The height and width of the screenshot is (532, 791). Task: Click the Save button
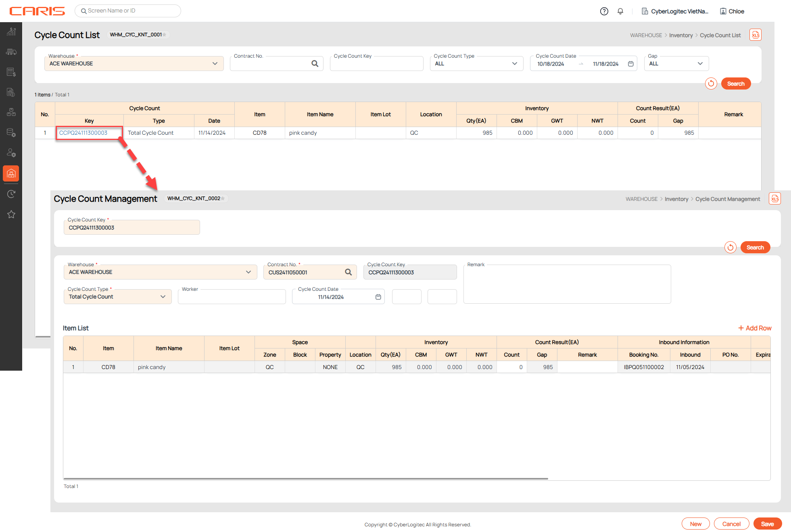click(x=767, y=524)
